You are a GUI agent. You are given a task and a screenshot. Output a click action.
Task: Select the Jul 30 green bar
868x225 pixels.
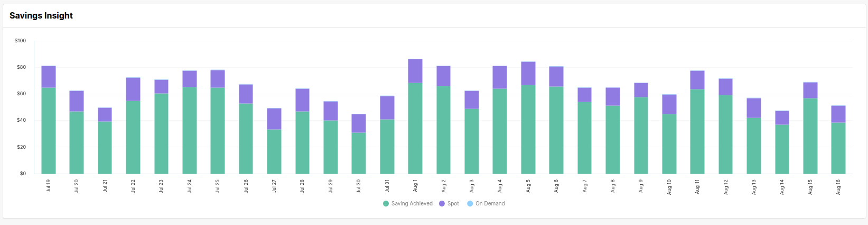coord(359,153)
